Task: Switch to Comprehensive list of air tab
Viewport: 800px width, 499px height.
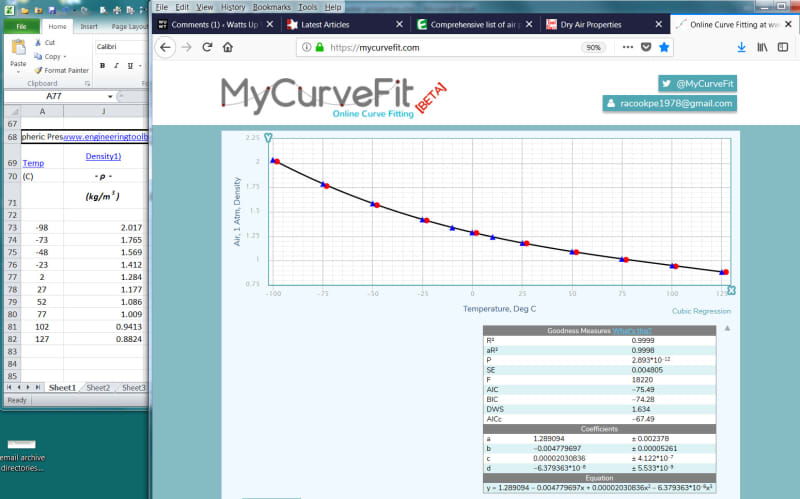Action: (474, 24)
